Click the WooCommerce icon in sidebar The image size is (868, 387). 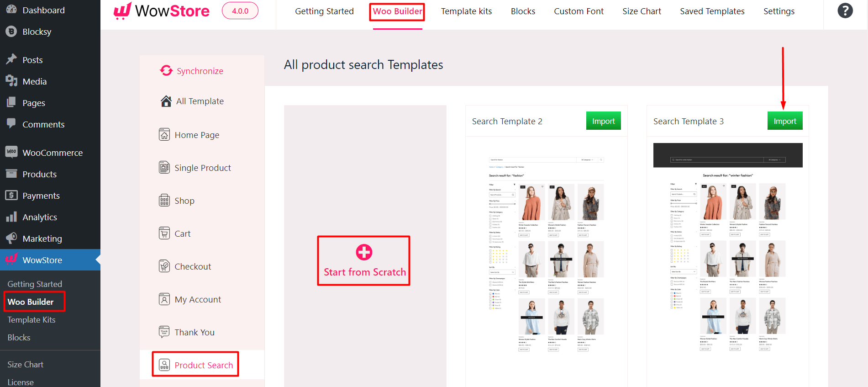point(11,152)
